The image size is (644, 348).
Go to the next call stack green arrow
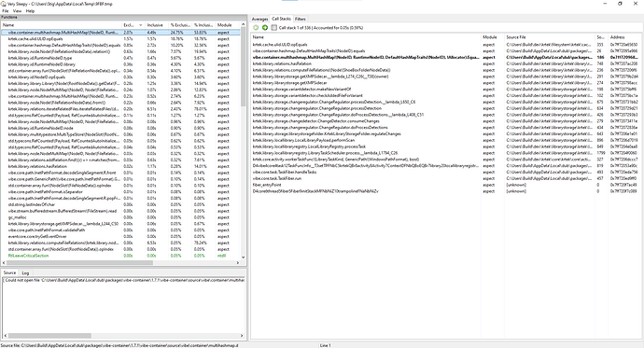tap(265, 27)
